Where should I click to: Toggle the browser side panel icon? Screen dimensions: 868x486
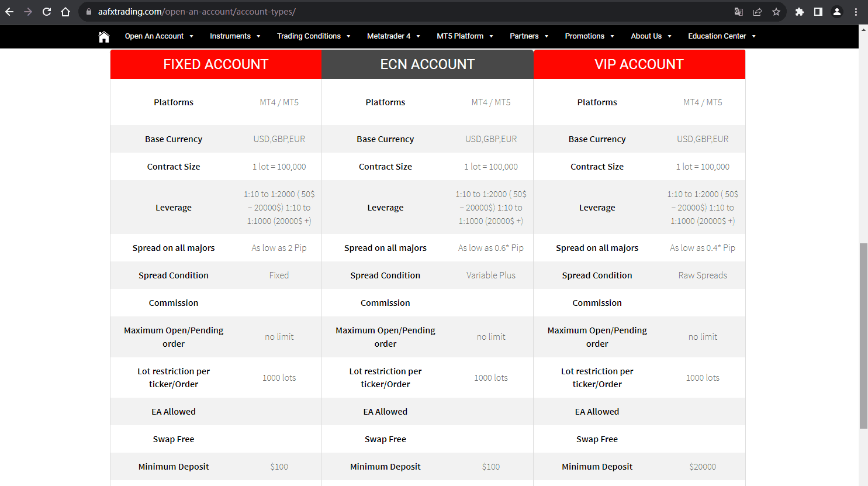(818, 12)
